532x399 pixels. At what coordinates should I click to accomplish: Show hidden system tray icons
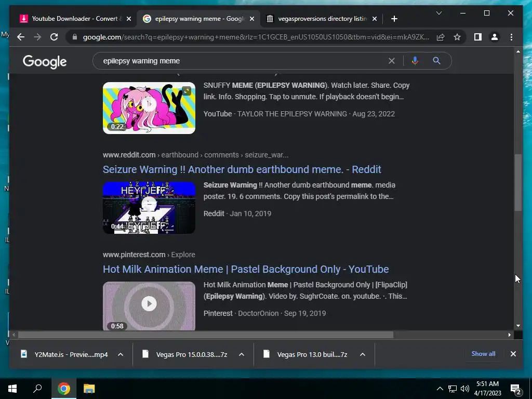(x=440, y=389)
